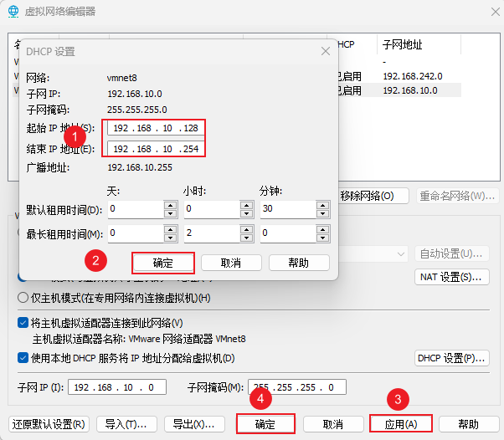Click the Virtual Network Editor title bar icon
The height and width of the screenshot is (440, 504).
[13, 12]
